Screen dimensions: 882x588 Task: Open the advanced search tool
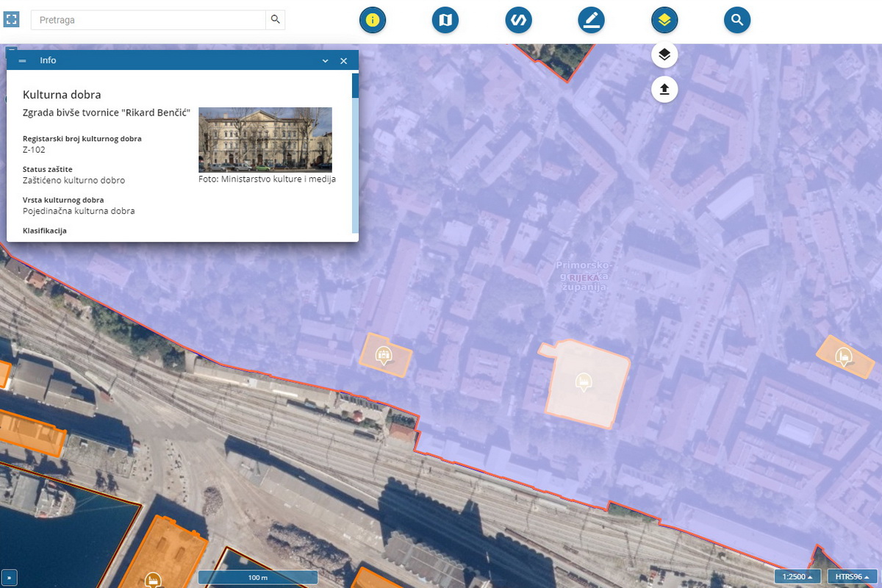[x=737, y=20]
